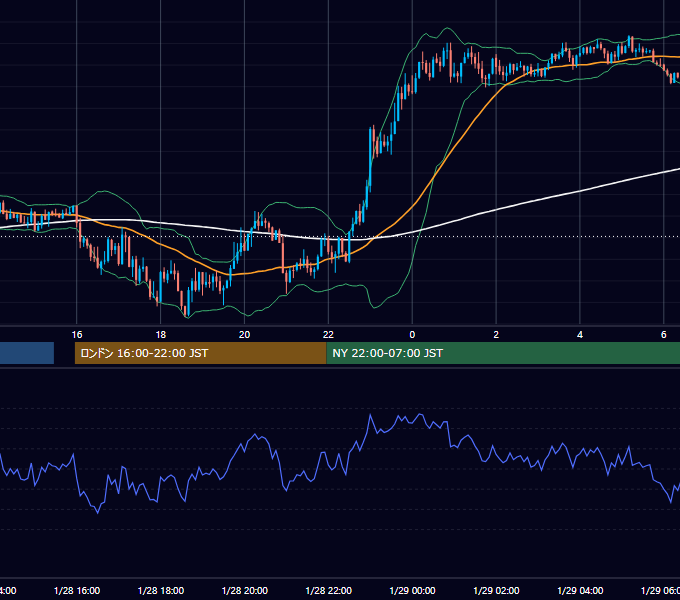
Task: Click the 1/28 22:00 time label
Action: coord(329,590)
